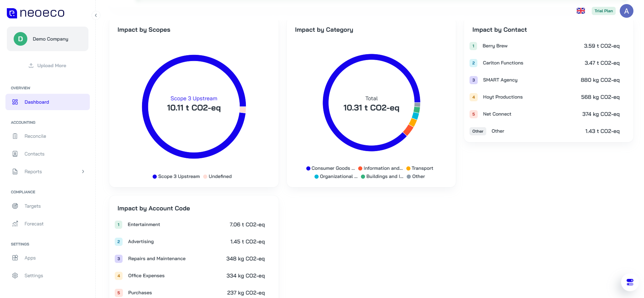The width and height of the screenshot is (644, 298).
Task: Select the Hoyt Productions contact row
Action: click(548, 97)
